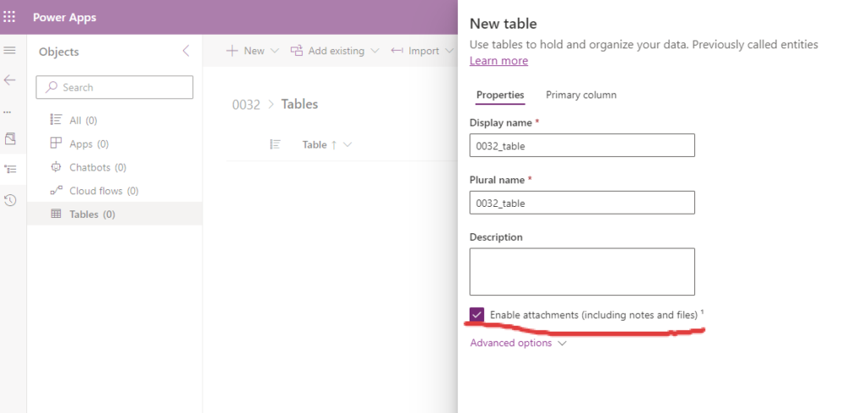The width and height of the screenshot is (868, 413).
Task: Toggle the hamburger navigation menu
Action: pos(10,51)
